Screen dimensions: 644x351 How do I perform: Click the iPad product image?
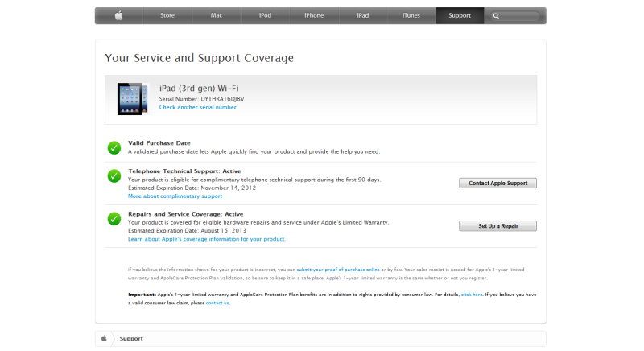click(132, 99)
